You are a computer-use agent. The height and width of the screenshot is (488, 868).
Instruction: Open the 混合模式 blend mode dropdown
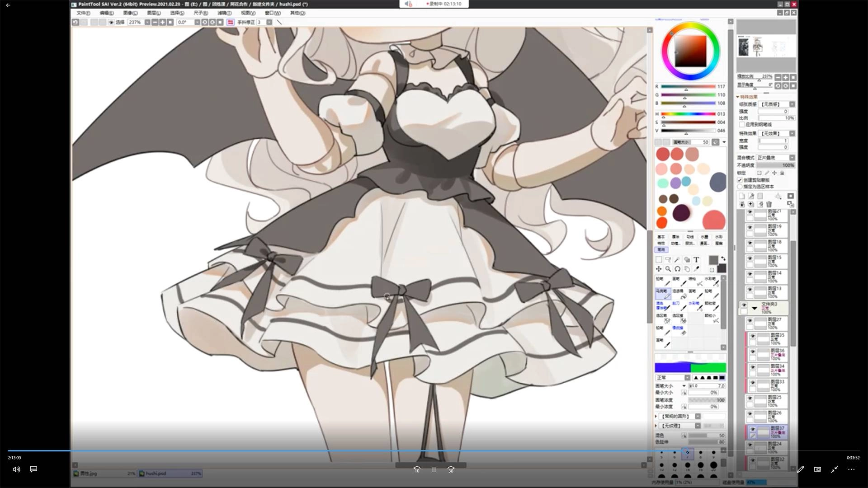click(x=792, y=157)
